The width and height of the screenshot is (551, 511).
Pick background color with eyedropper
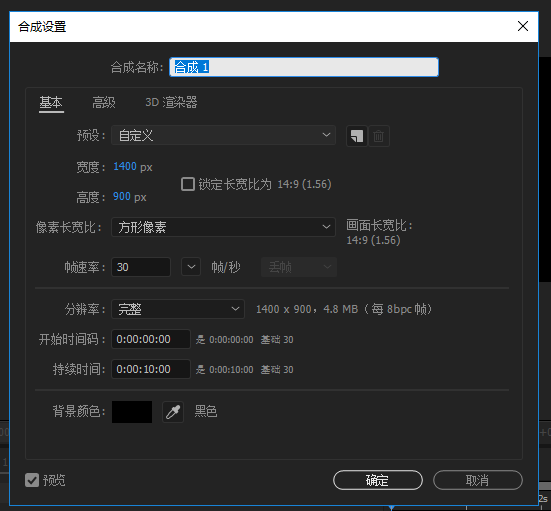point(173,412)
